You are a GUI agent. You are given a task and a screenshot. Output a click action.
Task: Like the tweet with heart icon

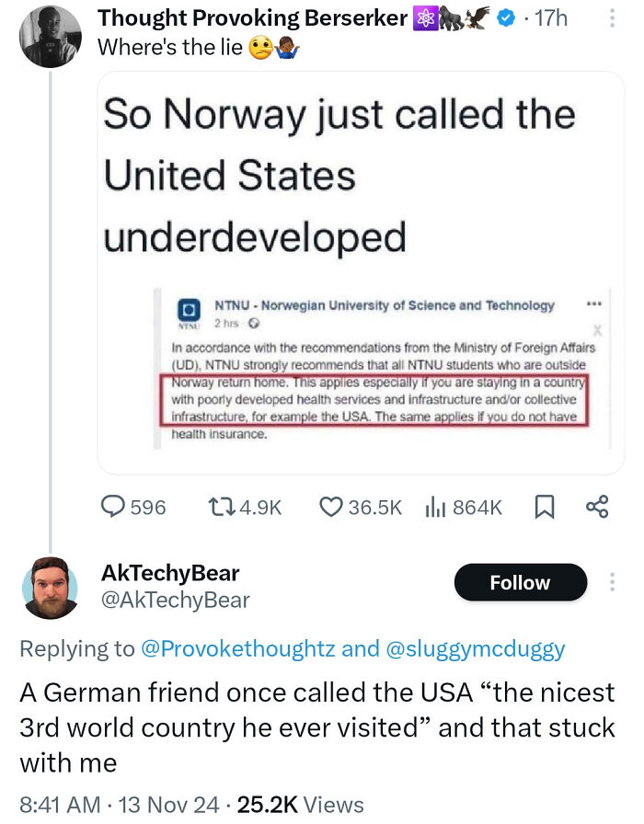click(x=360, y=507)
